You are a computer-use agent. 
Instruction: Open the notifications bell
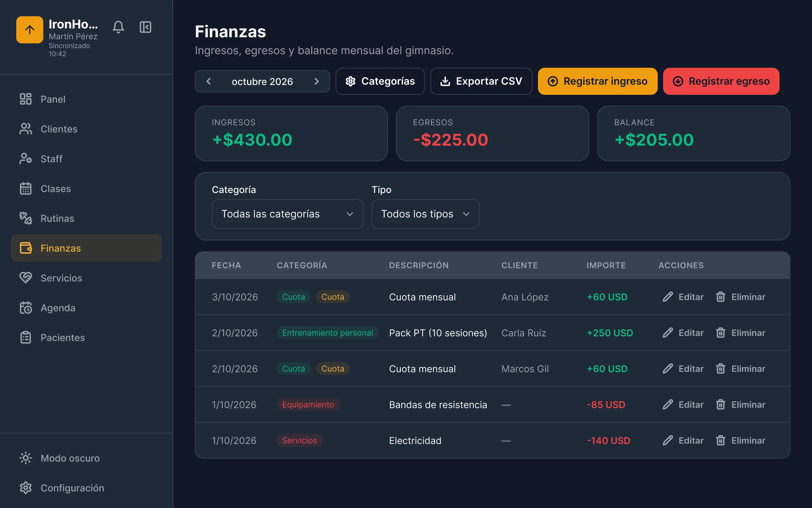click(x=118, y=27)
